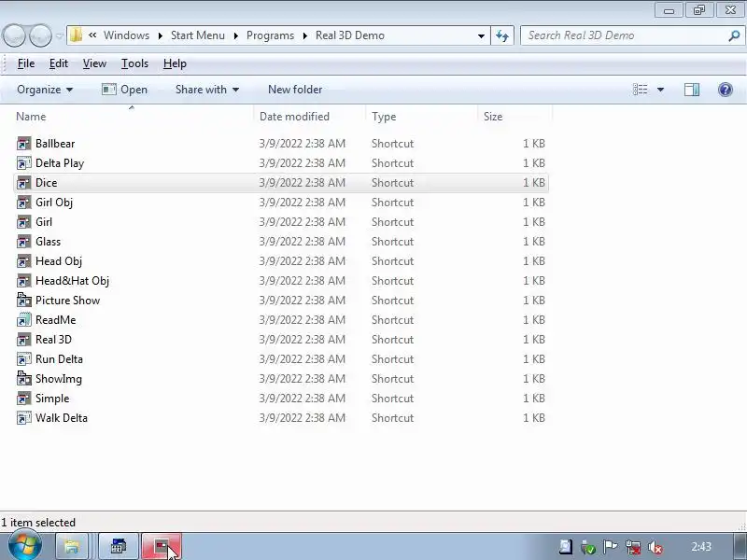The width and height of the screenshot is (747, 560).
Task: Navigate to Start Menu in the breadcrumb
Action: pos(198,35)
